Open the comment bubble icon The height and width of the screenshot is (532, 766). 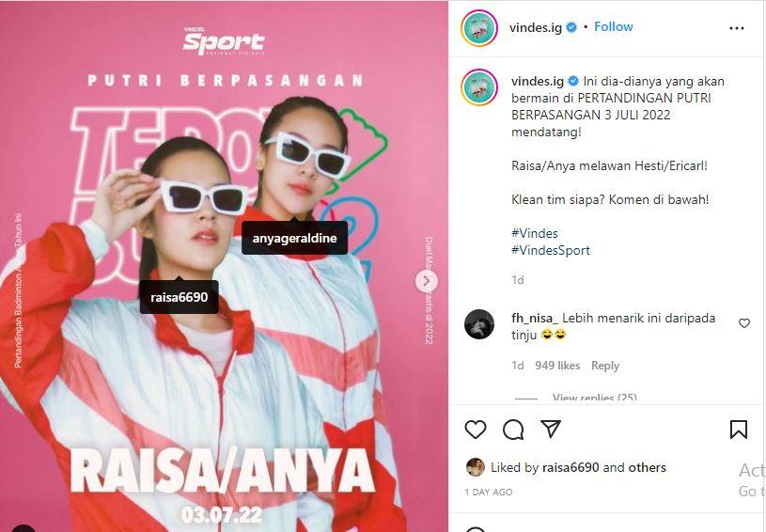coord(513,430)
